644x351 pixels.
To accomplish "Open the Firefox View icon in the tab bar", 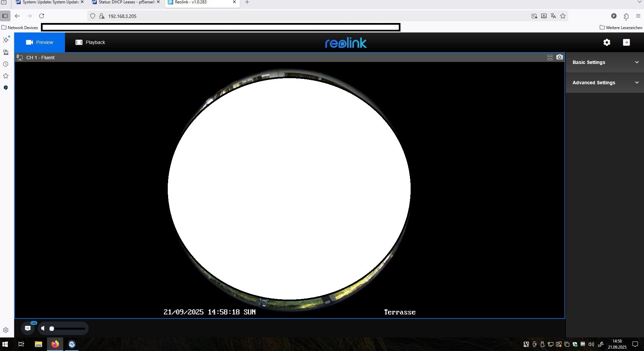I will (4, 2).
